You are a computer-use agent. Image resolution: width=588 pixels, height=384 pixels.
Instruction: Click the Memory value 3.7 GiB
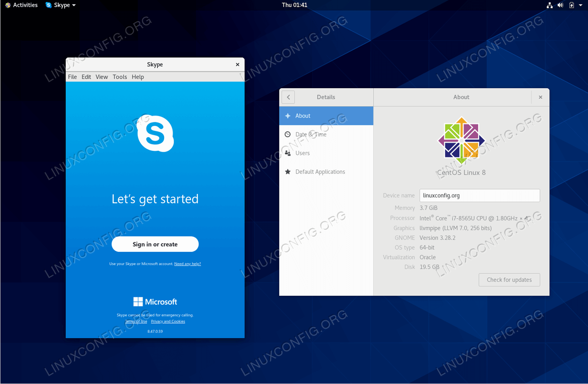coord(430,208)
